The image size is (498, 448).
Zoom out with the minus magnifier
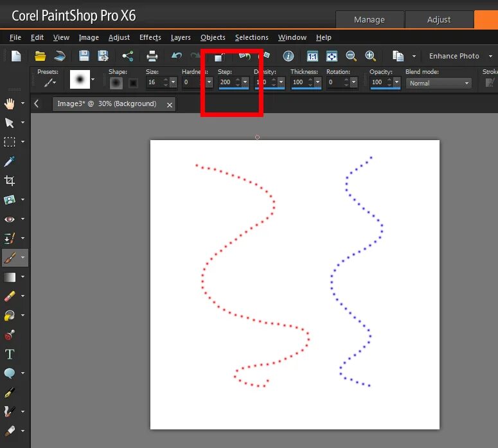(x=351, y=56)
